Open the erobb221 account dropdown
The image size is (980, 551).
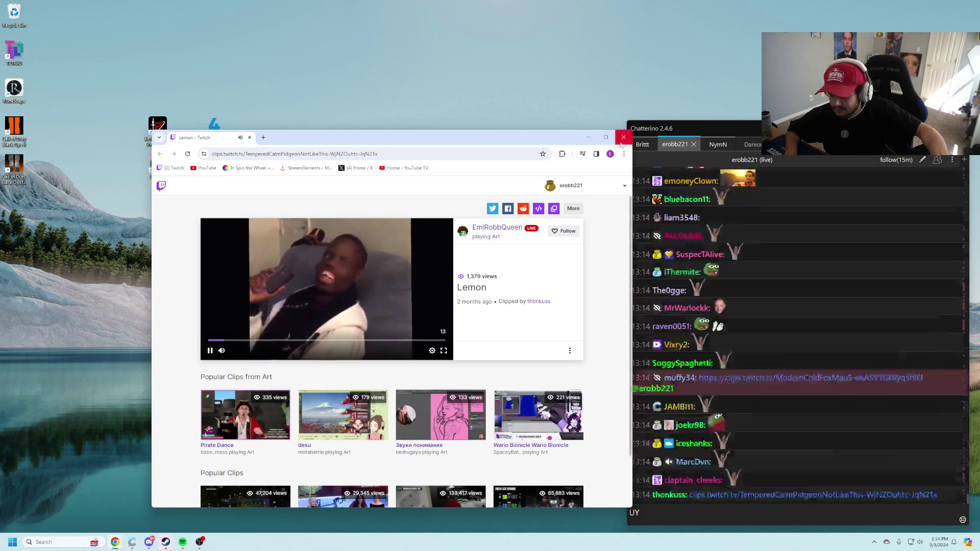tap(624, 185)
